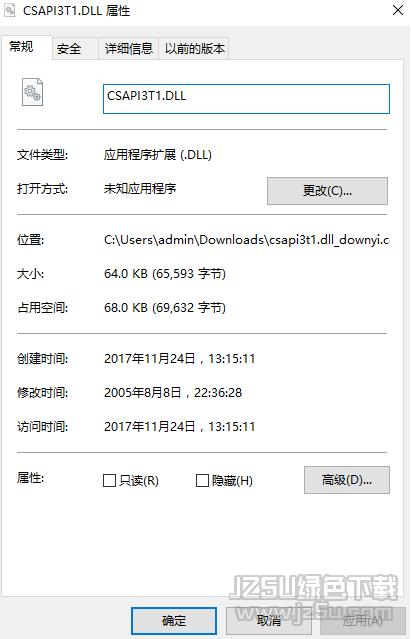Image resolution: width=411 pixels, height=639 pixels.
Task: Enable the 只读(R) checkbox
Action: [109, 480]
